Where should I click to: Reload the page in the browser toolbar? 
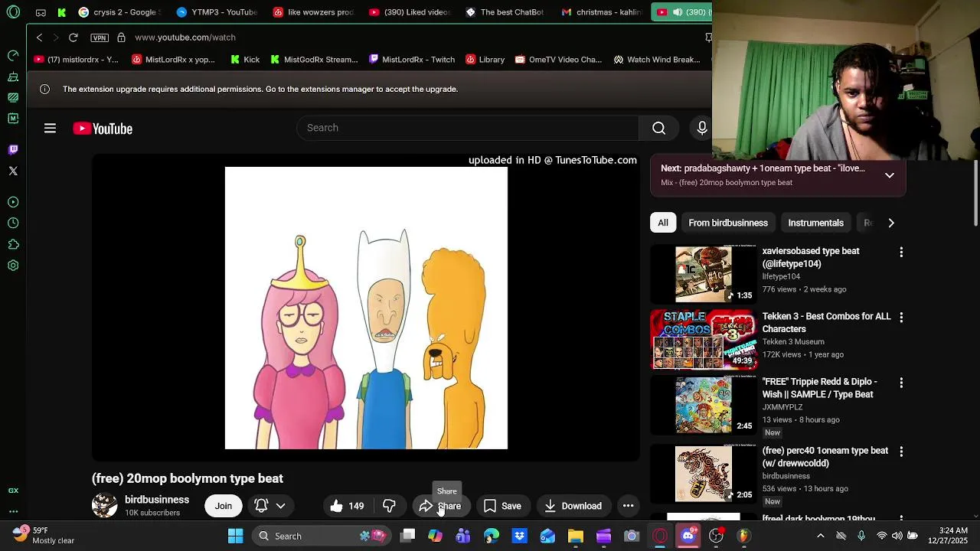(x=73, y=37)
